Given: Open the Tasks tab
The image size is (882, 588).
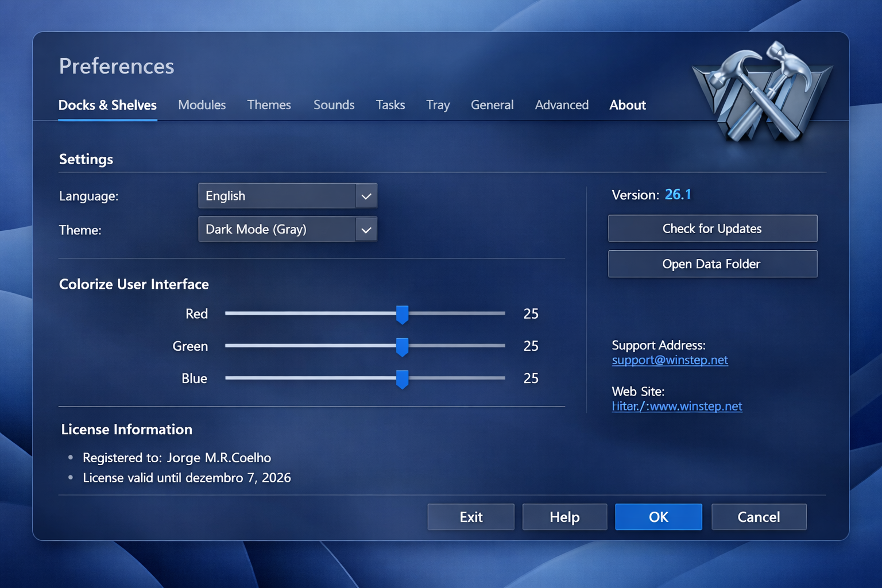Looking at the screenshot, I should coord(390,105).
